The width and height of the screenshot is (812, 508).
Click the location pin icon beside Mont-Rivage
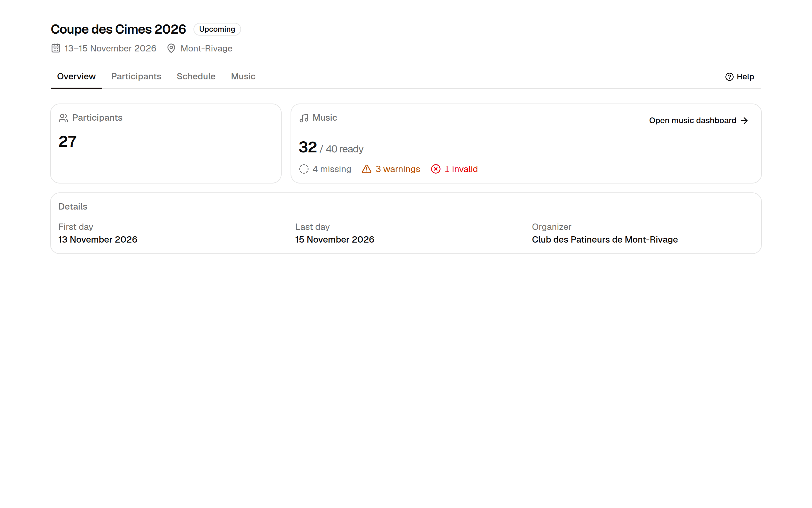171,48
